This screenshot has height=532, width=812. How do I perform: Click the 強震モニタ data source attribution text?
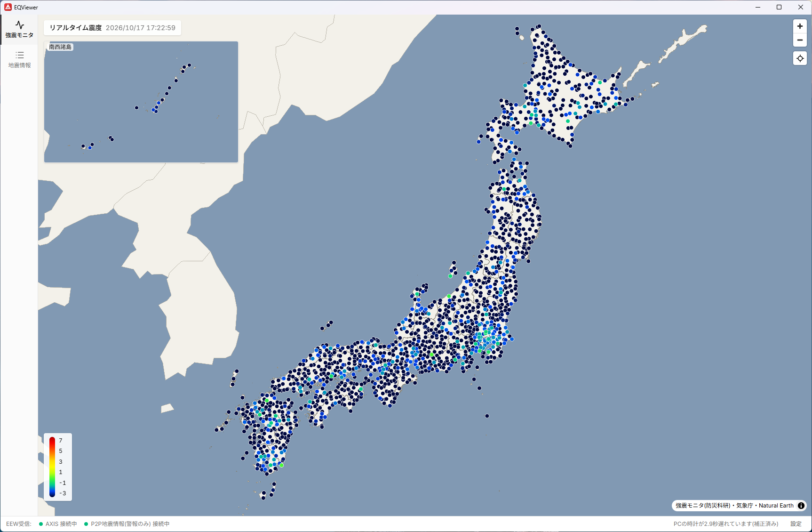click(734, 506)
